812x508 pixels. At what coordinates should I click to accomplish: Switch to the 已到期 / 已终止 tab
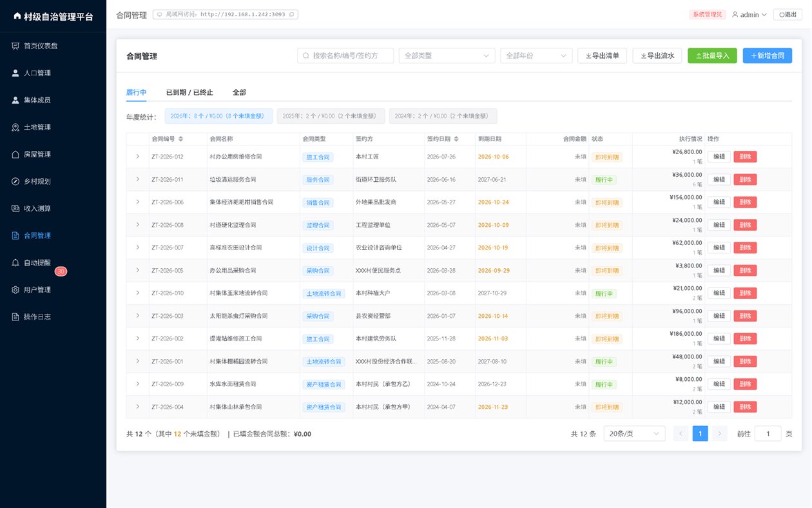(189, 92)
